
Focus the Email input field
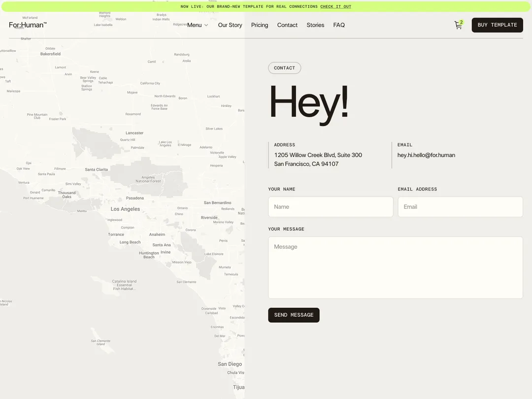point(460,206)
